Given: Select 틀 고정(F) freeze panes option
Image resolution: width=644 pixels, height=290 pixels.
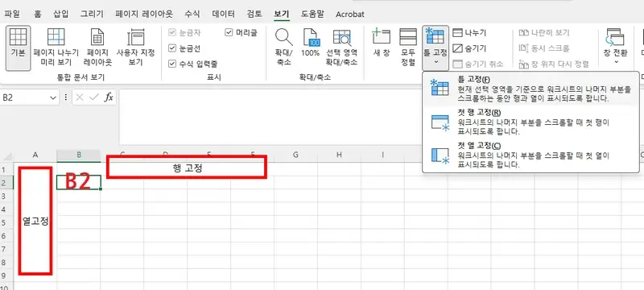Looking at the screenshot, I should [530, 89].
